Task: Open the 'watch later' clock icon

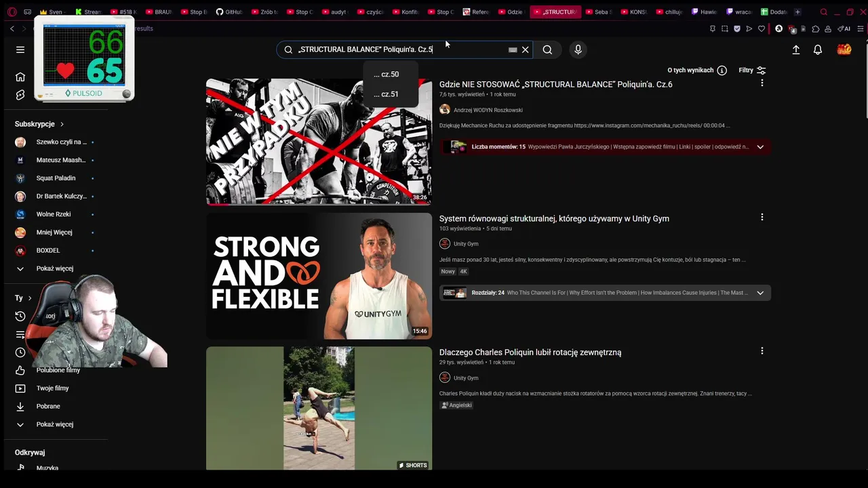Action: [20, 352]
